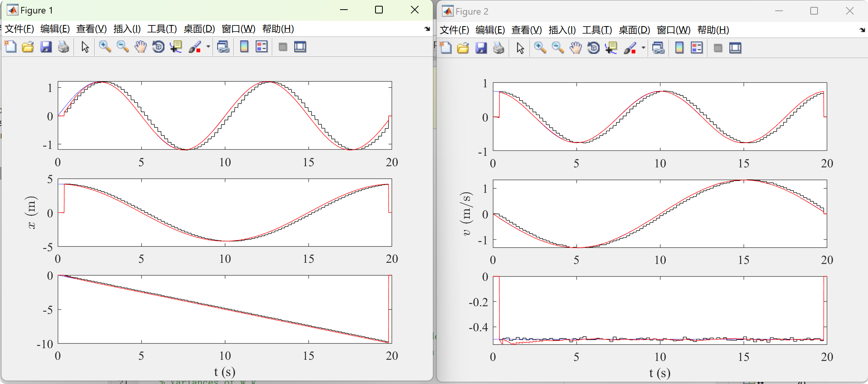Image resolution: width=868 pixels, height=384 pixels.
Task: Open 编辑(E) menu in Figure 1
Action: [x=55, y=29]
